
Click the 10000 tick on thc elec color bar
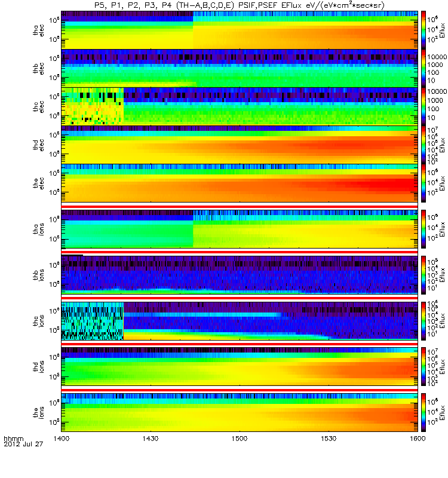(x=437, y=91)
